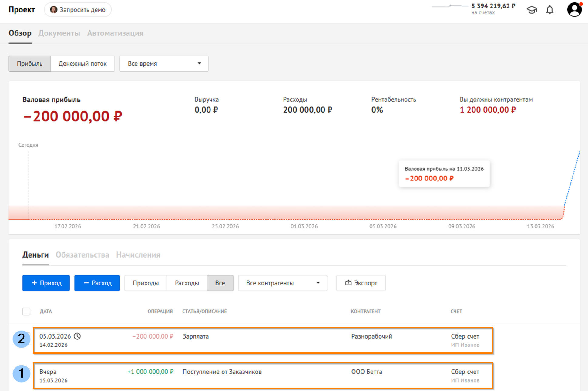
Task: Click the Сегодня marker on the chart
Action: 28,145
